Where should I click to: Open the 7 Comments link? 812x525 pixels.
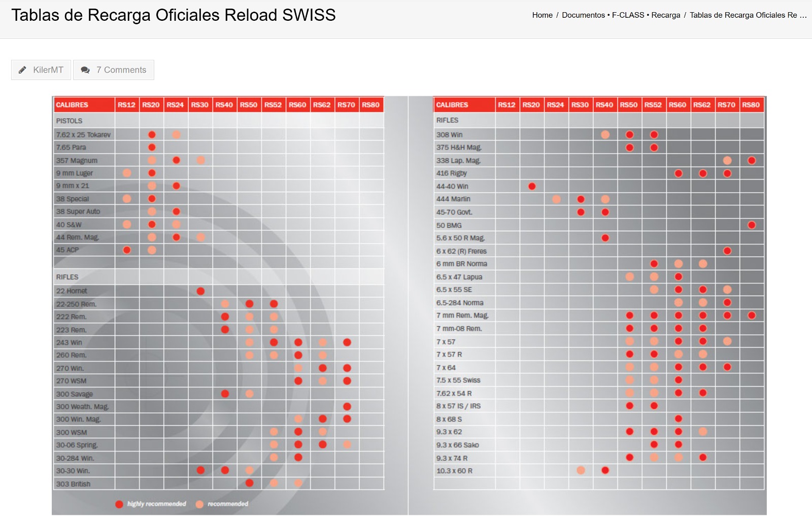click(121, 70)
